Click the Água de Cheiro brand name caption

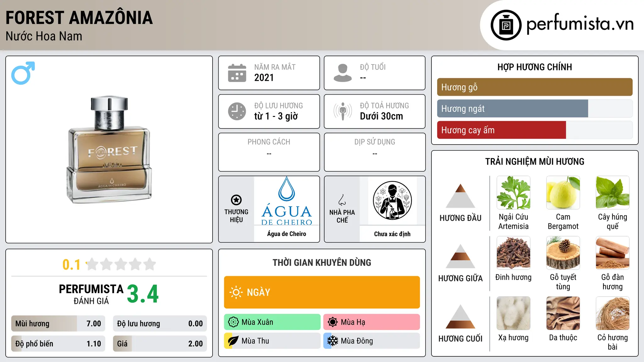tap(287, 234)
